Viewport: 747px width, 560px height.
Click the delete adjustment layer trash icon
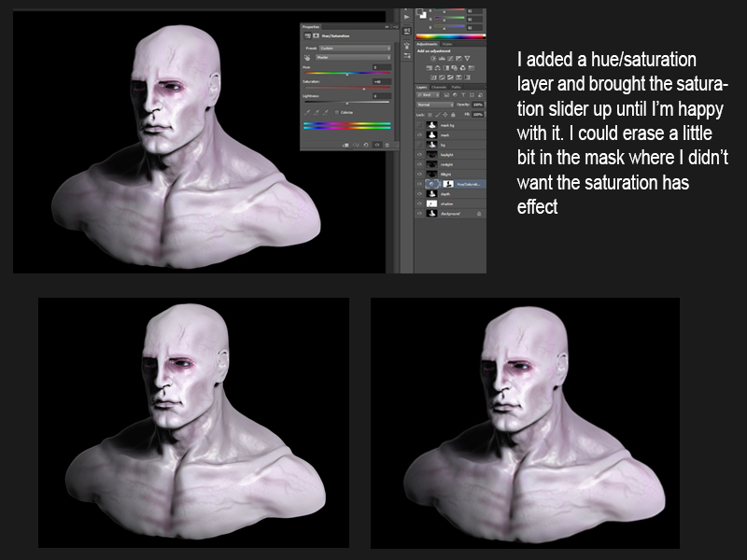pyautogui.click(x=387, y=144)
